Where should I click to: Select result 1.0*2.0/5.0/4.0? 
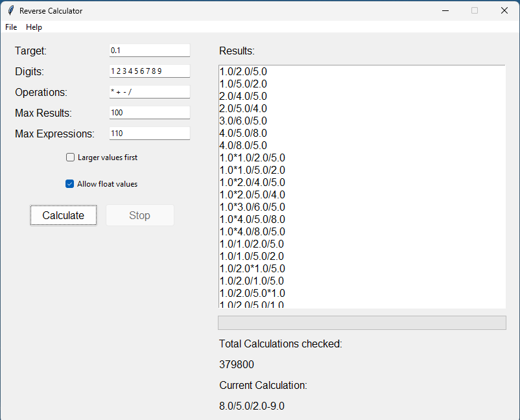[252, 194]
